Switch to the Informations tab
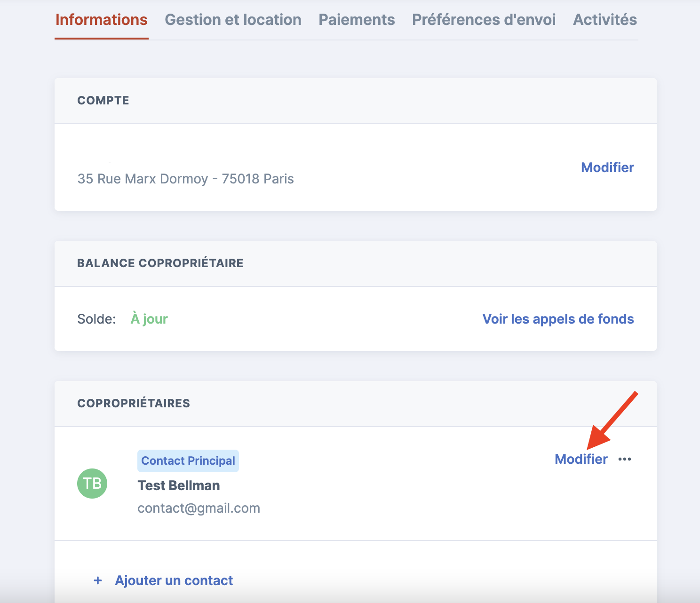Screen dimensions: 700x603 click(102, 20)
